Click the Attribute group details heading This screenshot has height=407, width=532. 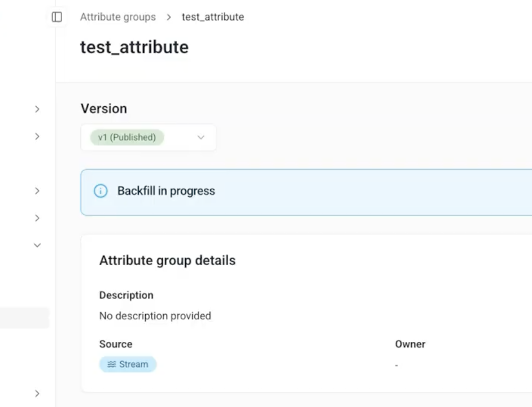167,261
